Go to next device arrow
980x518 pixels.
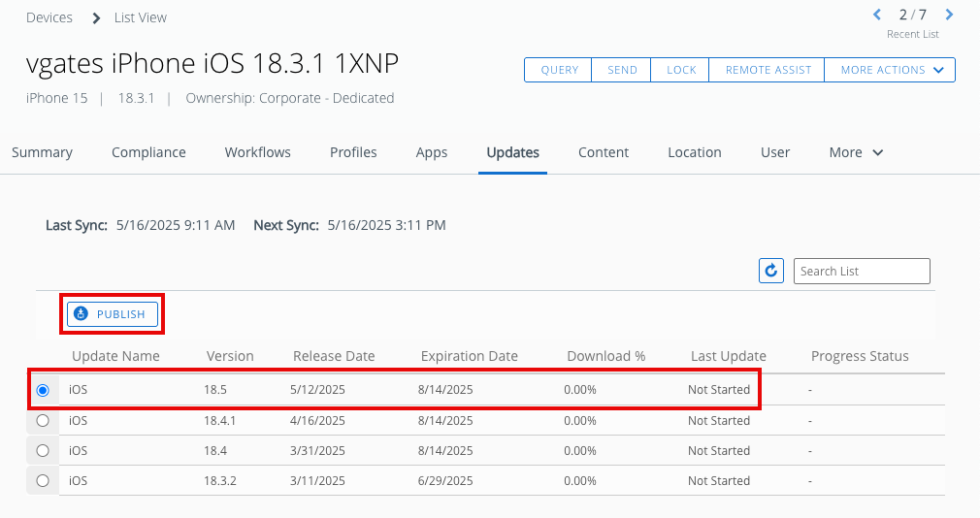(949, 15)
